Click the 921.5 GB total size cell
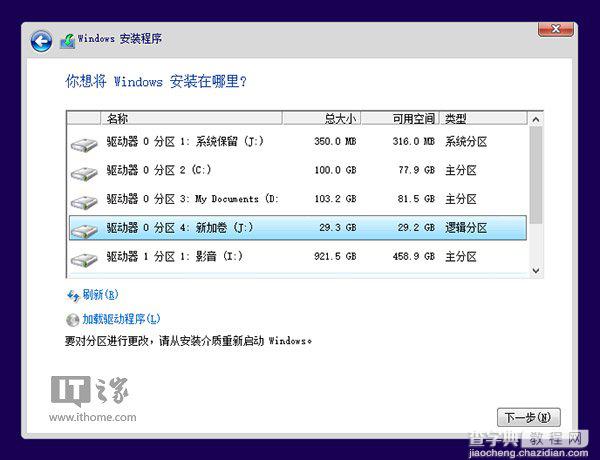This screenshot has height=460, width=600. (335, 256)
